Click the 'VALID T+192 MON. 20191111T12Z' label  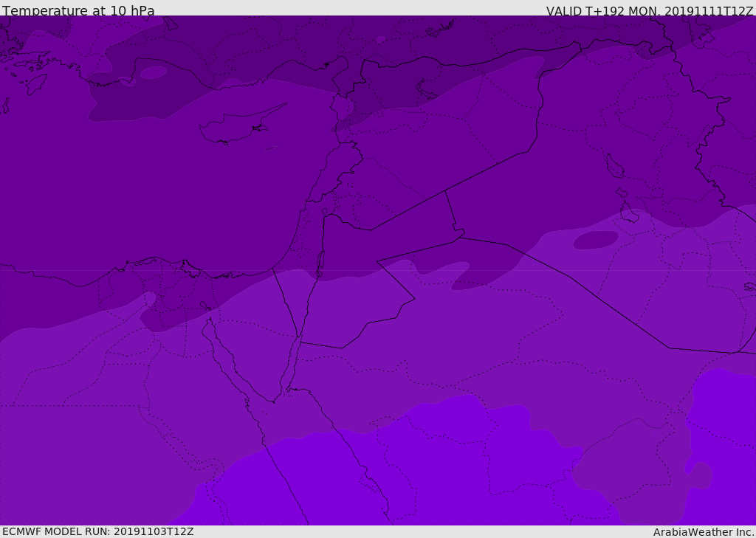650,10
